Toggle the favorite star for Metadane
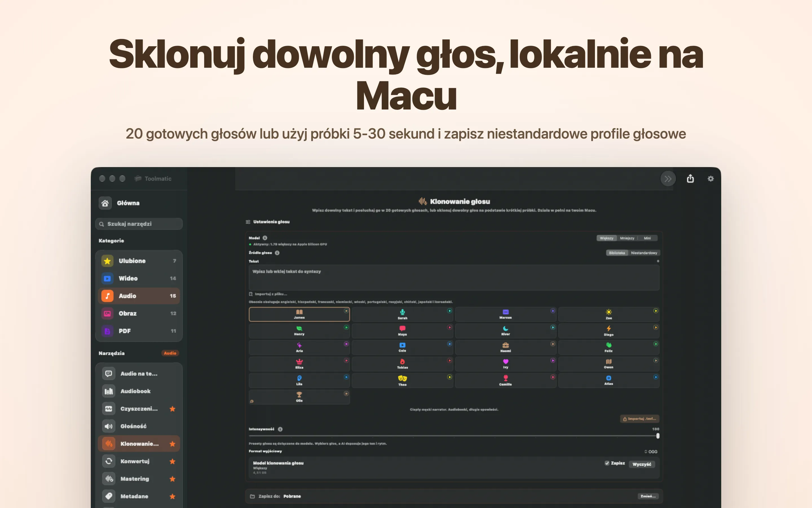 (x=173, y=496)
